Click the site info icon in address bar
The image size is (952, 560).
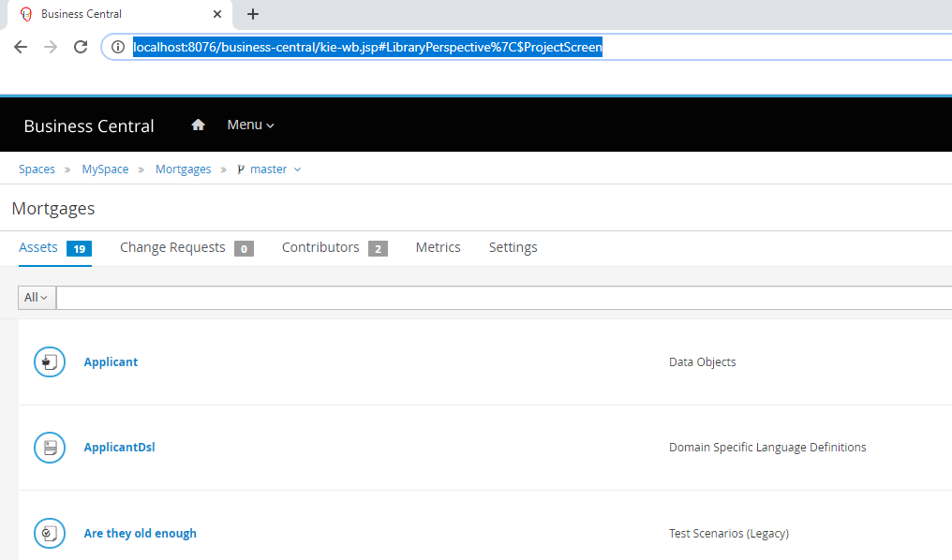118,47
